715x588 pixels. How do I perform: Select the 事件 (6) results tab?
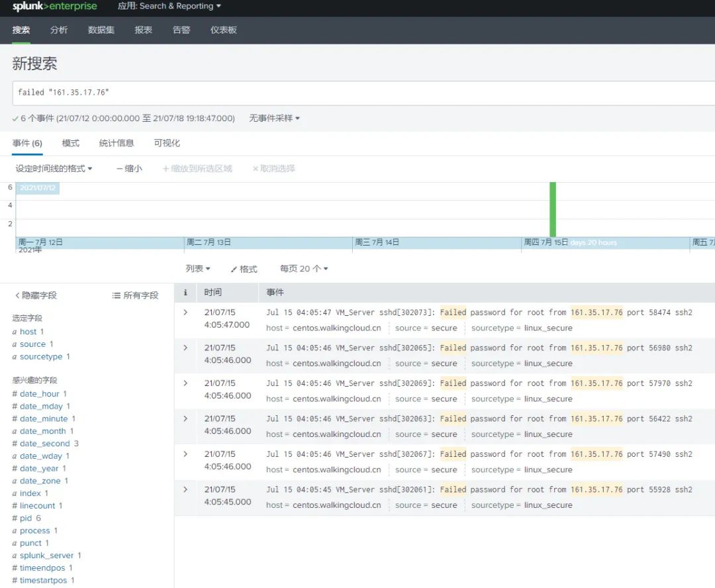click(27, 143)
